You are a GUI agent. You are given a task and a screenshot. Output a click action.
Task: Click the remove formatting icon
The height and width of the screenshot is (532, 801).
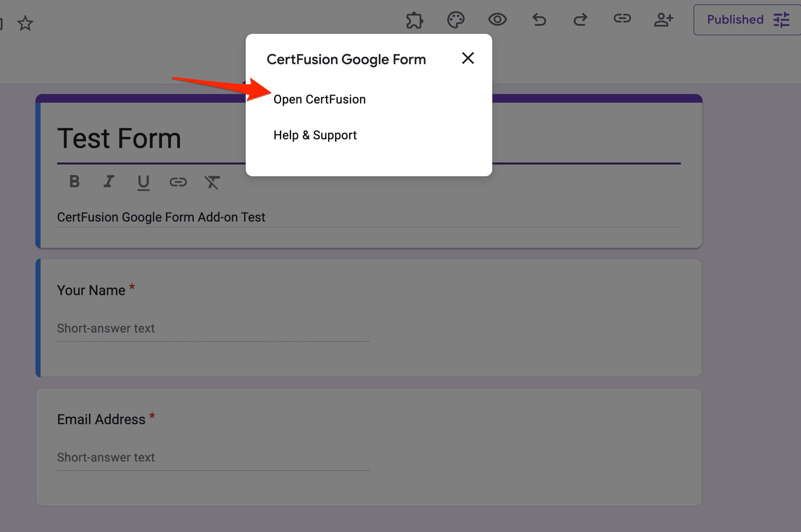tap(212, 182)
